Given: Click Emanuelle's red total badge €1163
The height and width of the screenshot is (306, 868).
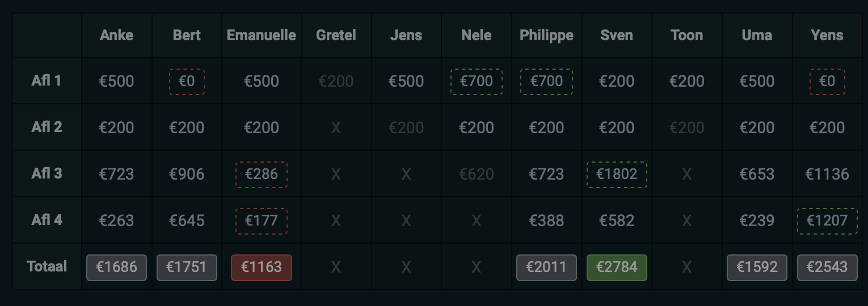Looking at the screenshot, I should click(262, 267).
